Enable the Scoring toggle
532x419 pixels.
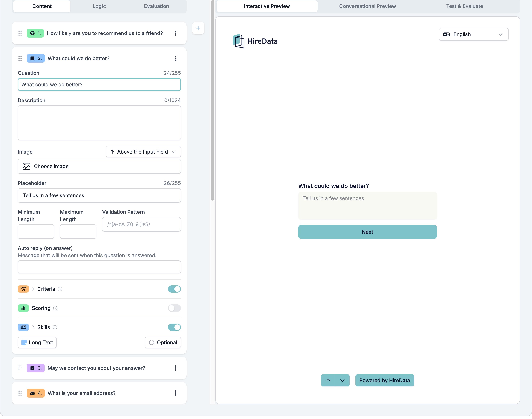[174, 308]
